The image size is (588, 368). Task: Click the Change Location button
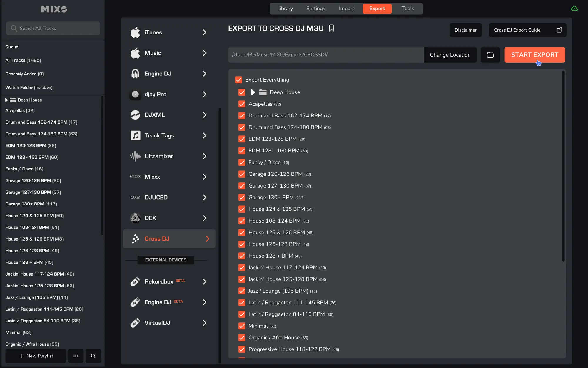(x=450, y=55)
